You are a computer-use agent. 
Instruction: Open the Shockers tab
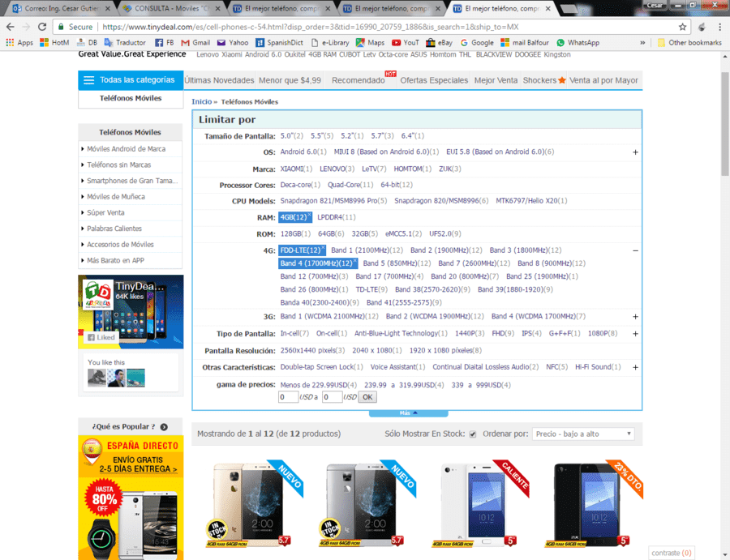(543, 80)
